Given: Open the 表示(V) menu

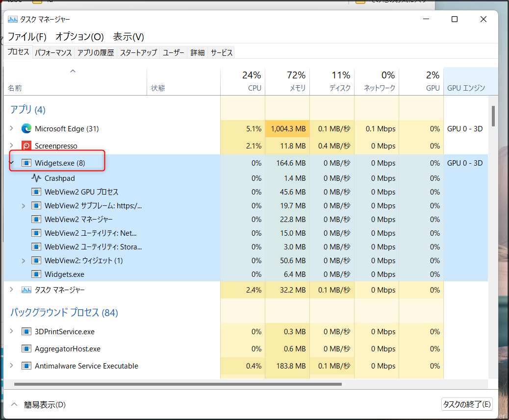Looking at the screenshot, I should click(x=128, y=37).
